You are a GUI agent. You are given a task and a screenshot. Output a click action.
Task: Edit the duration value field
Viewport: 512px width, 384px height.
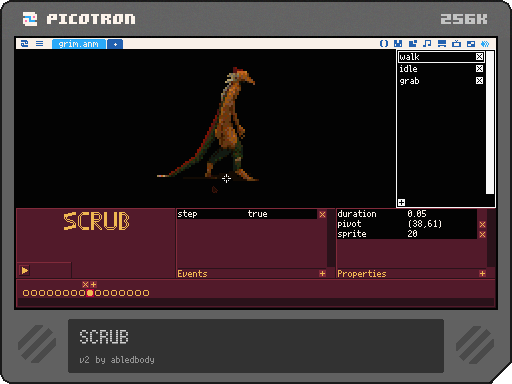441,214
